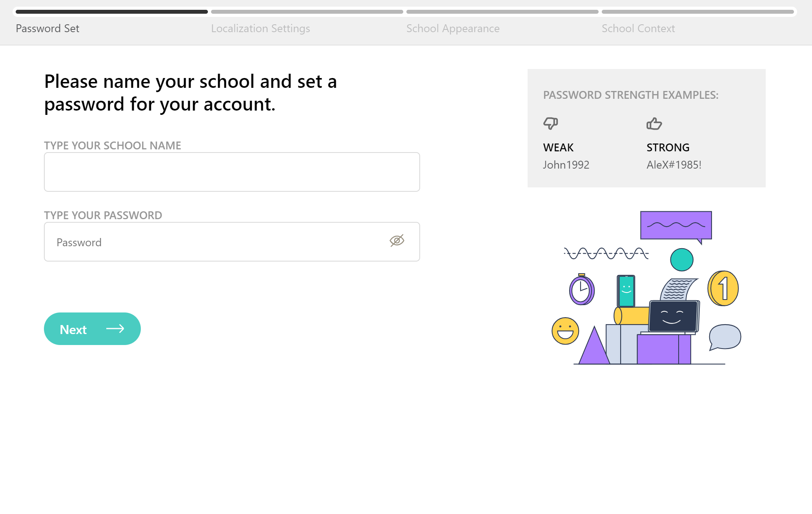This screenshot has height=514, width=812.
Task: Click the thumbs-down weak icon
Action: [x=550, y=124]
